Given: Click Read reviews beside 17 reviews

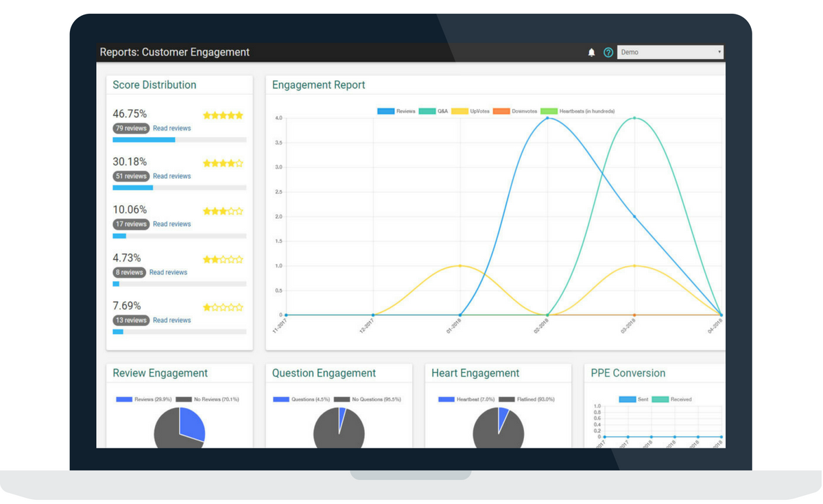Looking at the screenshot, I should click(171, 224).
